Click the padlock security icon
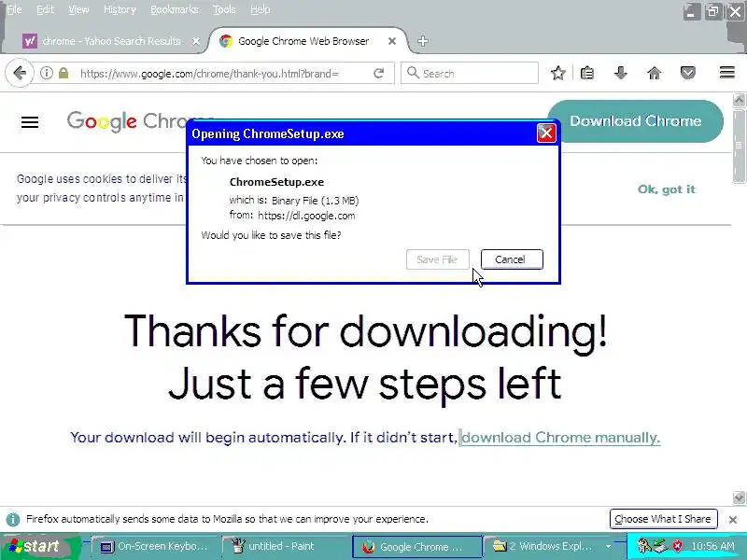The image size is (747, 560). (x=63, y=74)
